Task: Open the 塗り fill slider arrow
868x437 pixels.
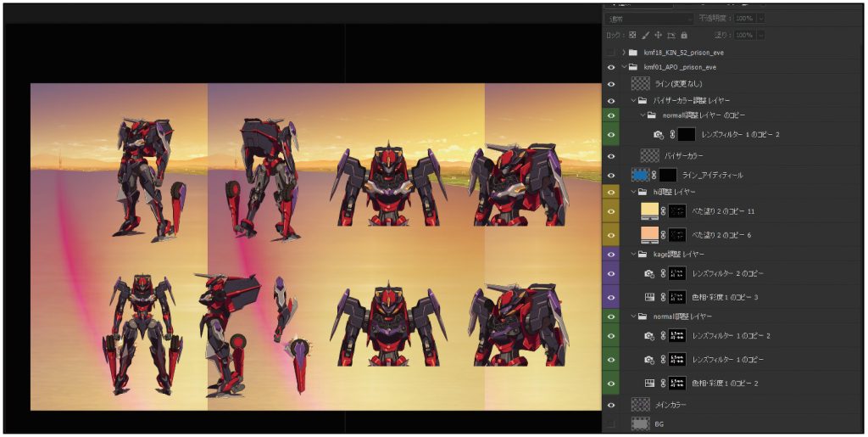Action: point(761,35)
